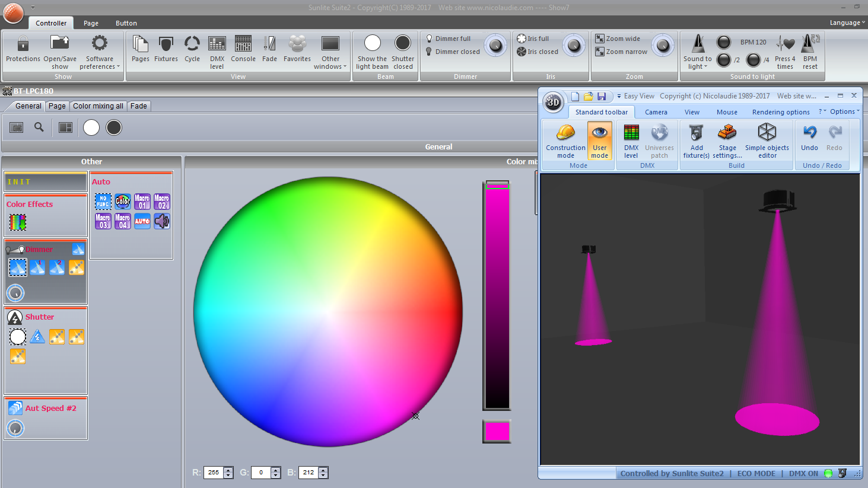Screen dimensions: 868x488
Task: Click the open folder icon in Easy View
Action: pyautogui.click(x=588, y=96)
